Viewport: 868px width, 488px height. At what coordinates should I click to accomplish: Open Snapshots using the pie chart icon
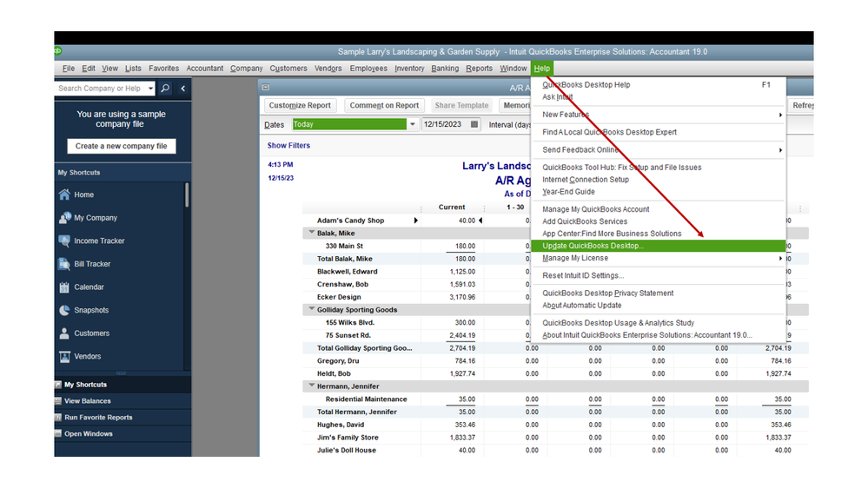point(64,310)
